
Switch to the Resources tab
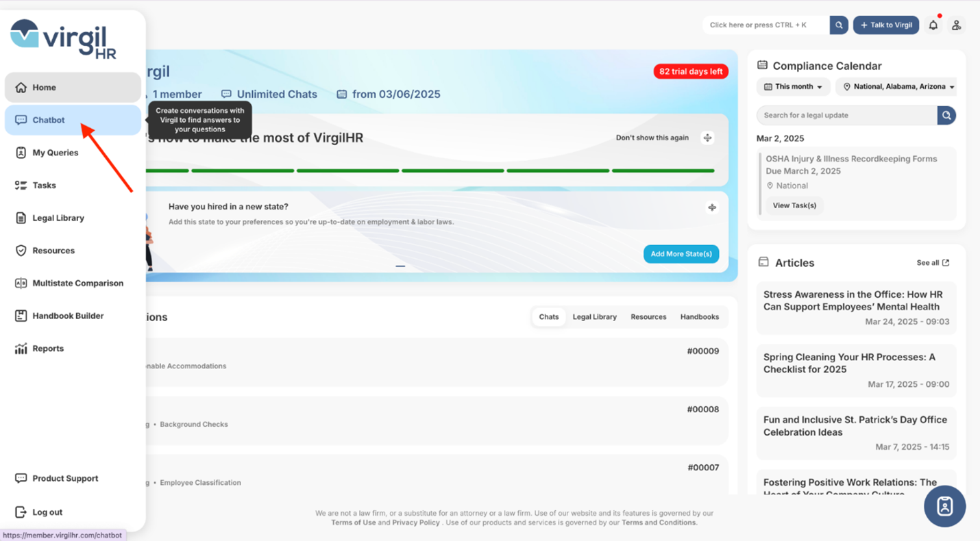tap(648, 317)
